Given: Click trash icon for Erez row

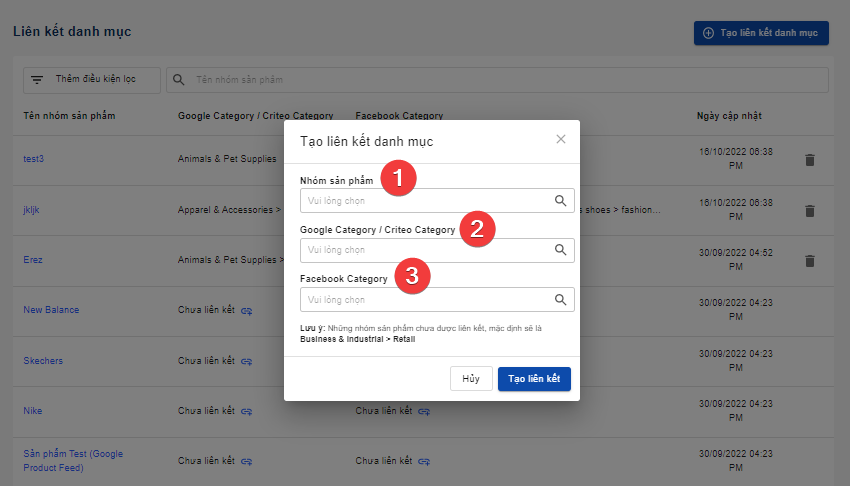Looking at the screenshot, I should (x=810, y=260).
